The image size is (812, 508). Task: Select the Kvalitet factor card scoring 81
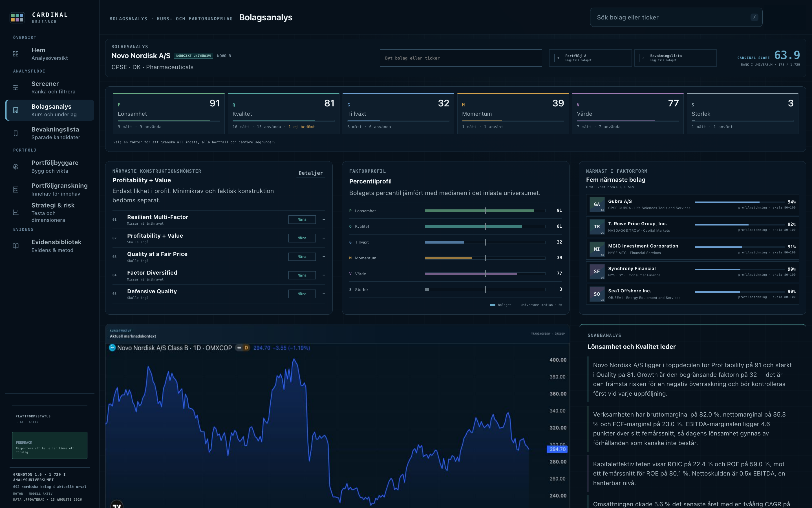pos(284,113)
